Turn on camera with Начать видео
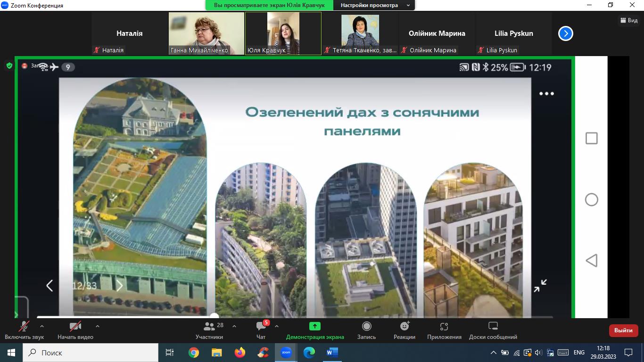Viewport: 644px width, 362px height. tap(75, 330)
